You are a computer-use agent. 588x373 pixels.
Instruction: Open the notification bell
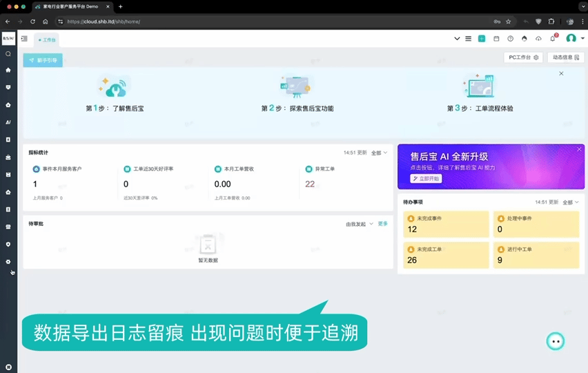tap(553, 39)
